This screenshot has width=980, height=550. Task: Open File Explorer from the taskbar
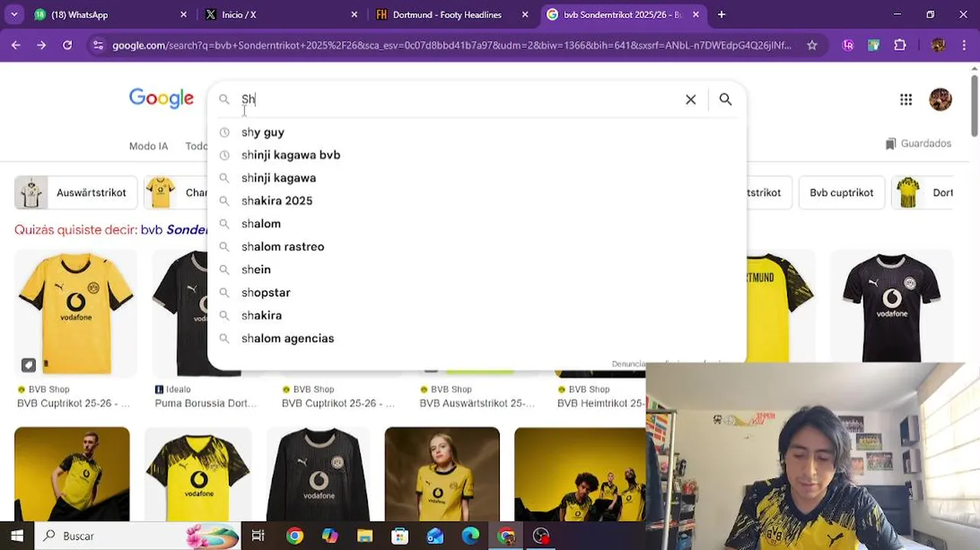pos(365,535)
